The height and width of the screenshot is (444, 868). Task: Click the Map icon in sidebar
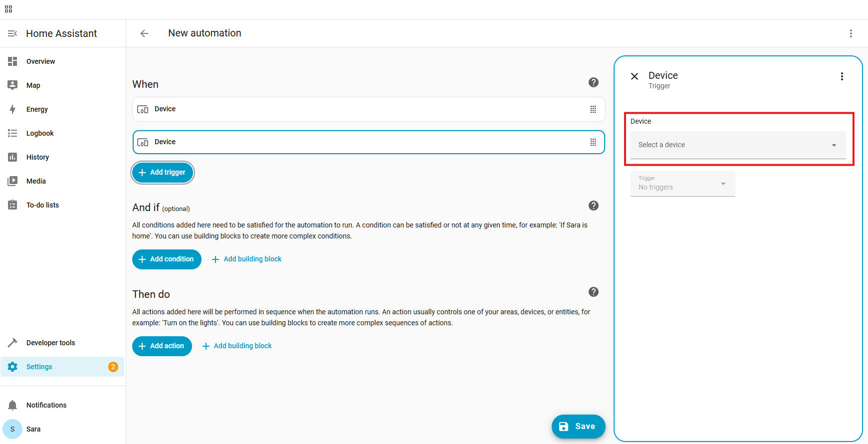[x=12, y=85]
